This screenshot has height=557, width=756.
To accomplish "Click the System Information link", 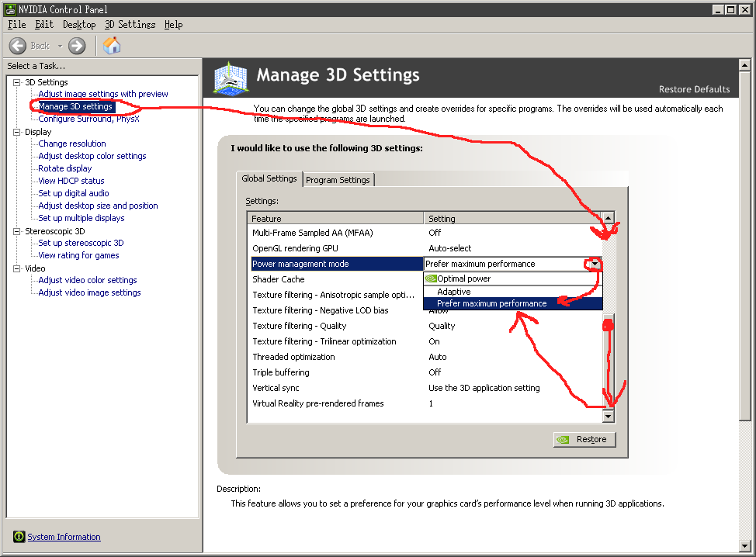I will 64,537.
